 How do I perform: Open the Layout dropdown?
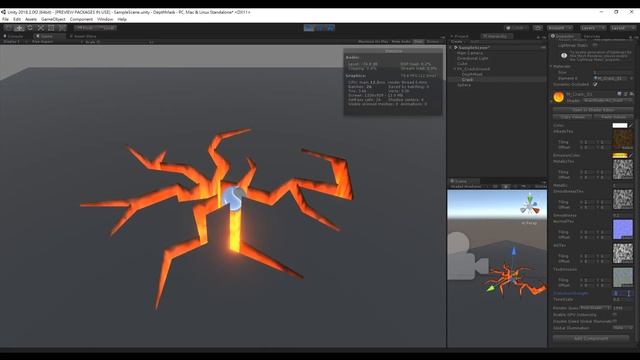[622, 28]
